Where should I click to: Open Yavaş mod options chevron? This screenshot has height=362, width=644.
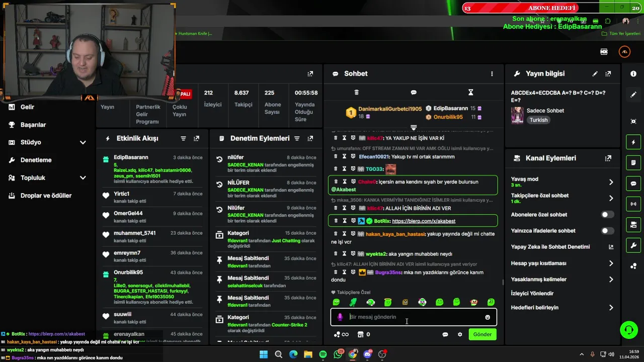tap(611, 182)
